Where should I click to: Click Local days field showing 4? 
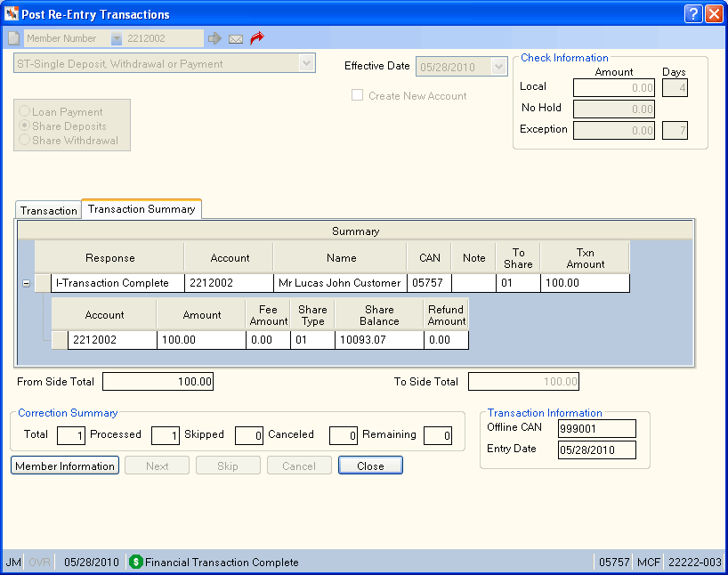[x=675, y=88]
